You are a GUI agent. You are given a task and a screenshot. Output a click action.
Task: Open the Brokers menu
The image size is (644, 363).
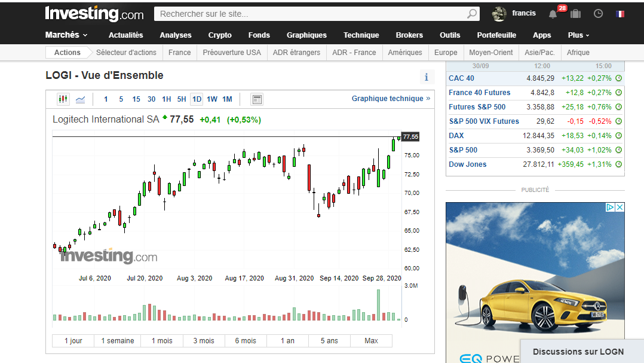point(409,35)
